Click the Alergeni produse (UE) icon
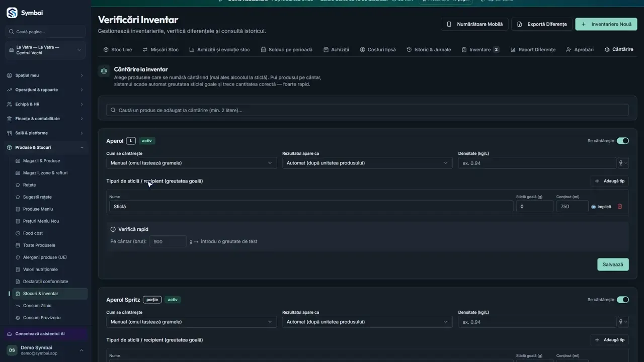 (x=18, y=257)
